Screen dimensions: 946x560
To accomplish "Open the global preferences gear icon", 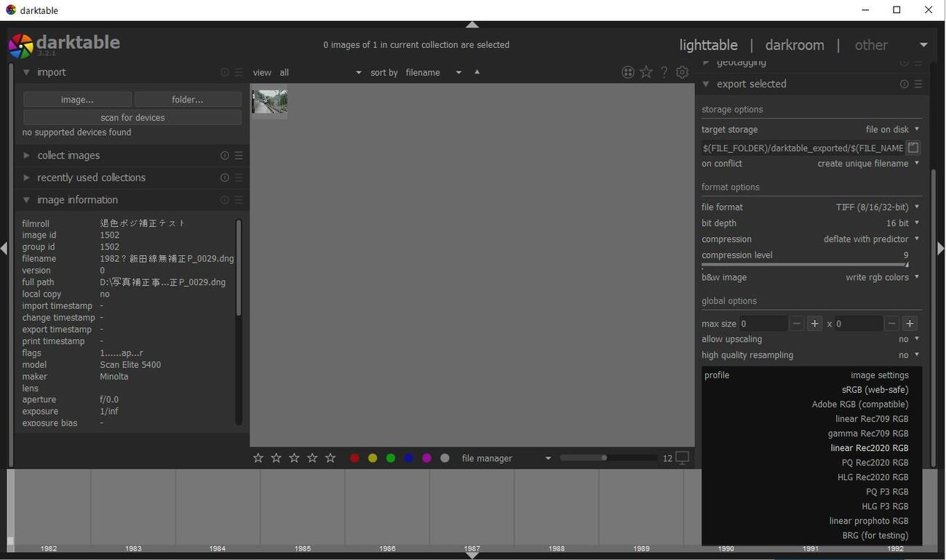I will click(682, 72).
